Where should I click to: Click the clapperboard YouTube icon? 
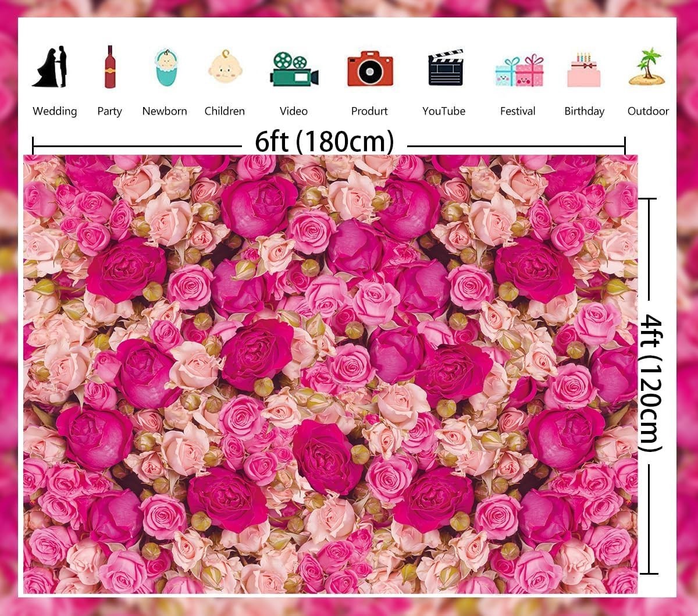tap(446, 68)
